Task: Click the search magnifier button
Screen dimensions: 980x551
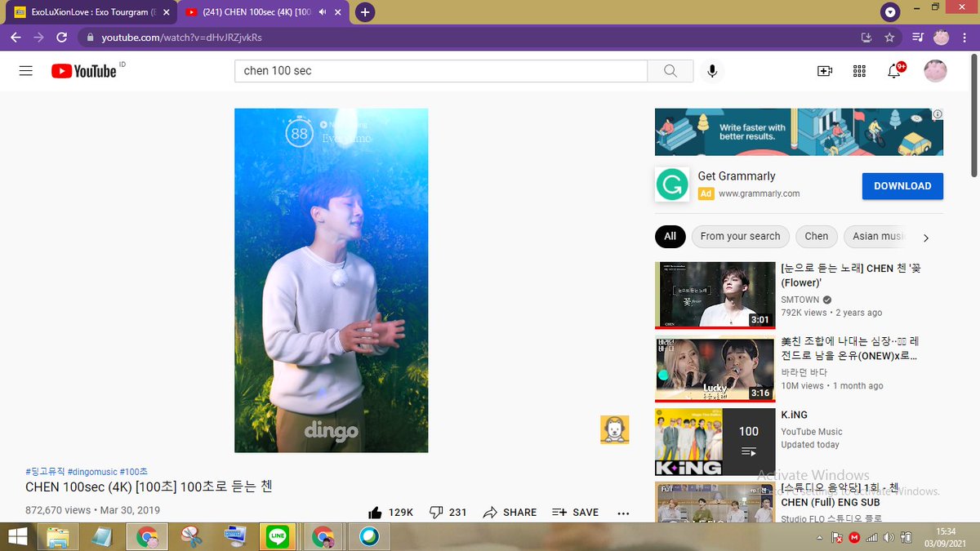Action: point(670,71)
